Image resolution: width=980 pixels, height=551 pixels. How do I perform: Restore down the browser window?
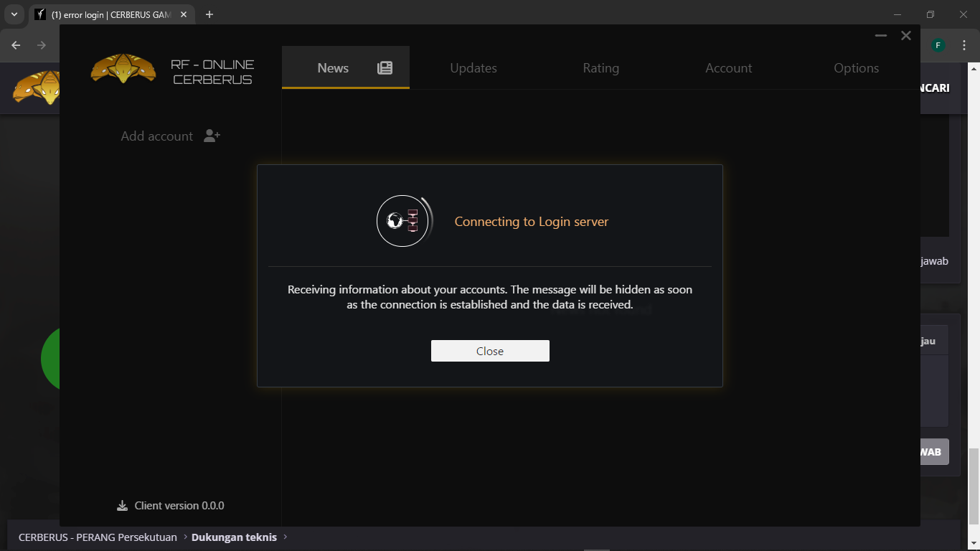[x=930, y=14]
